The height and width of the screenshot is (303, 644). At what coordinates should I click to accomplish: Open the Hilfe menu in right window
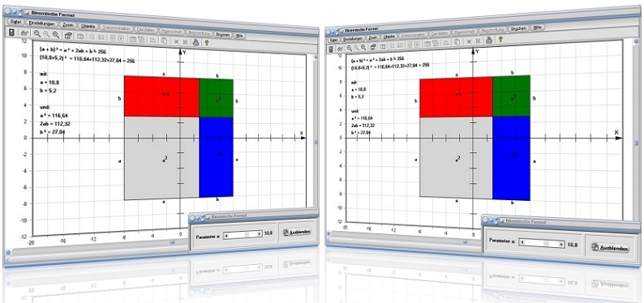(538, 28)
